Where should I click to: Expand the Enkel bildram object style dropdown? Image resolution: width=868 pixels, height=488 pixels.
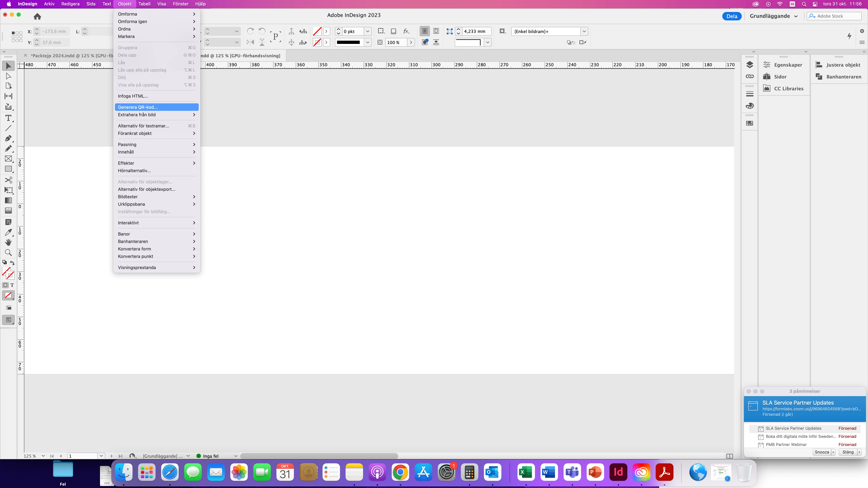tap(584, 31)
